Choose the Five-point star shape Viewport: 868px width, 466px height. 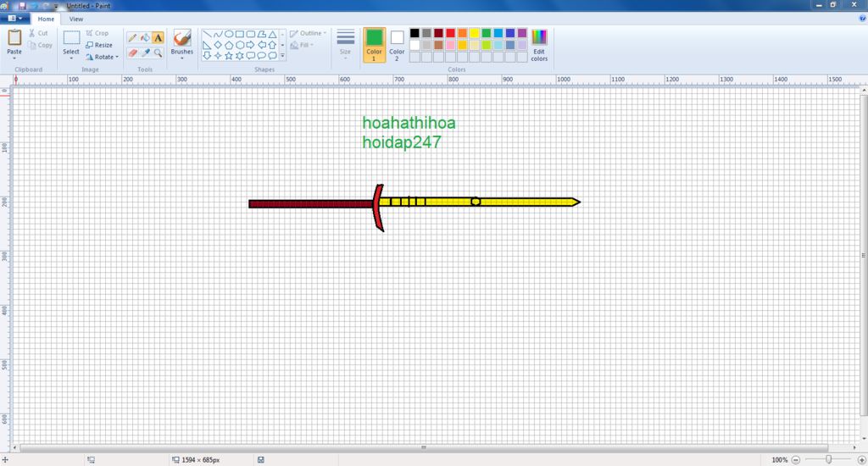pyautogui.click(x=229, y=55)
